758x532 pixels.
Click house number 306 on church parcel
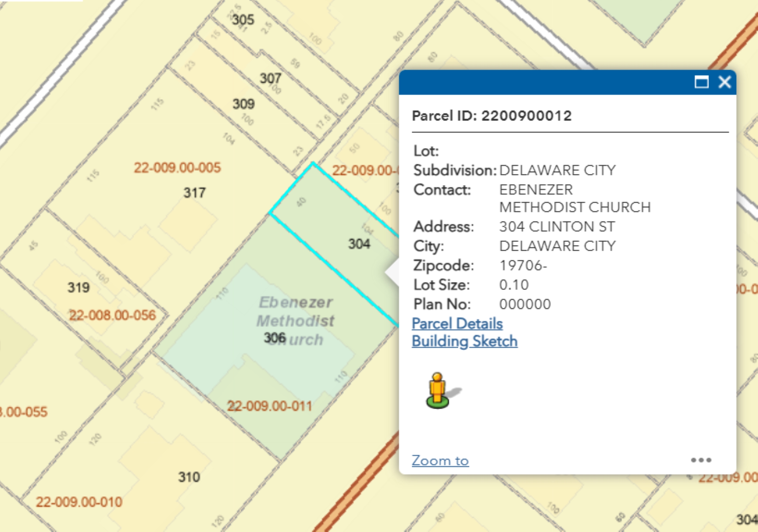tap(274, 338)
